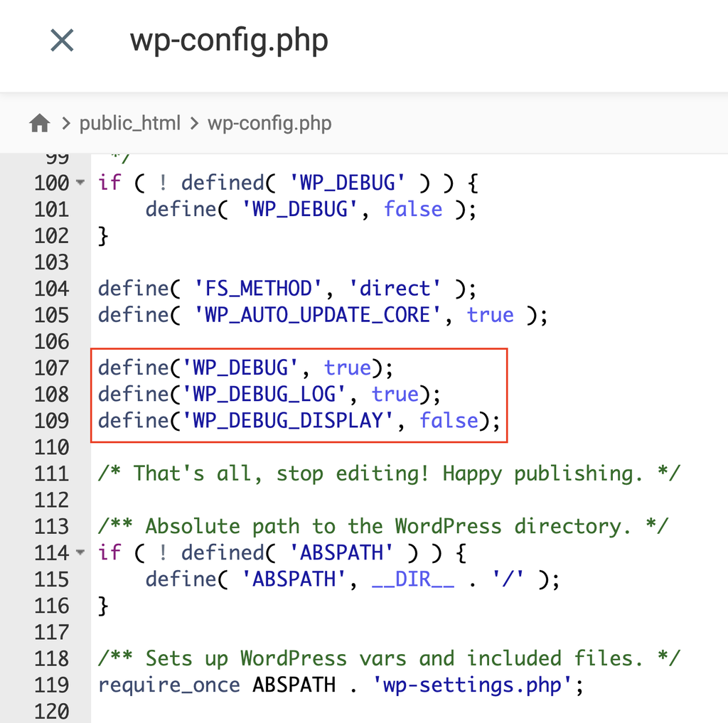Image resolution: width=728 pixels, height=723 pixels.
Task: Click the X icon to close the editor
Action: [61, 40]
